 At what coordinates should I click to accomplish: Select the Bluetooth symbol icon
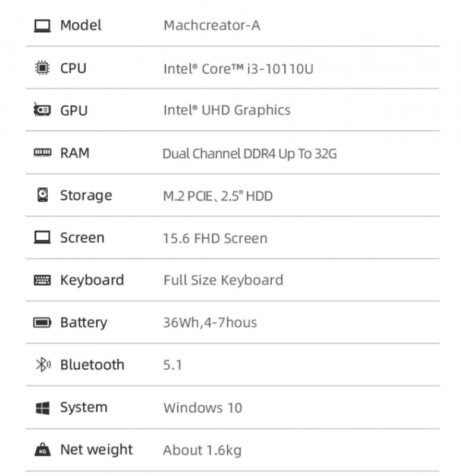click(x=43, y=365)
